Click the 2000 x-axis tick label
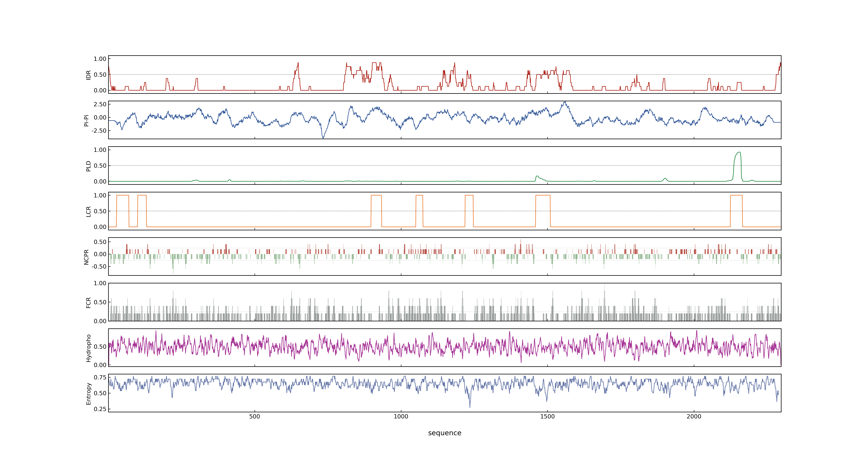This screenshot has width=868, height=463. [694, 416]
